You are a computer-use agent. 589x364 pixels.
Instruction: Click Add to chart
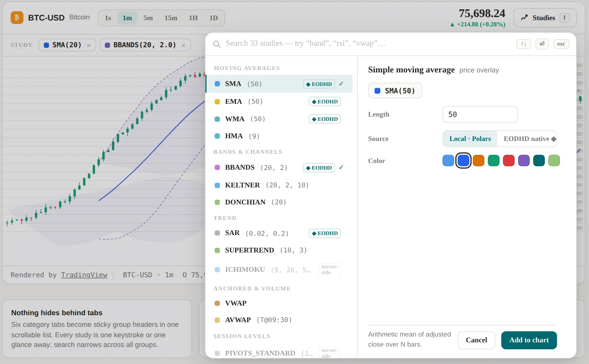pyautogui.click(x=529, y=340)
